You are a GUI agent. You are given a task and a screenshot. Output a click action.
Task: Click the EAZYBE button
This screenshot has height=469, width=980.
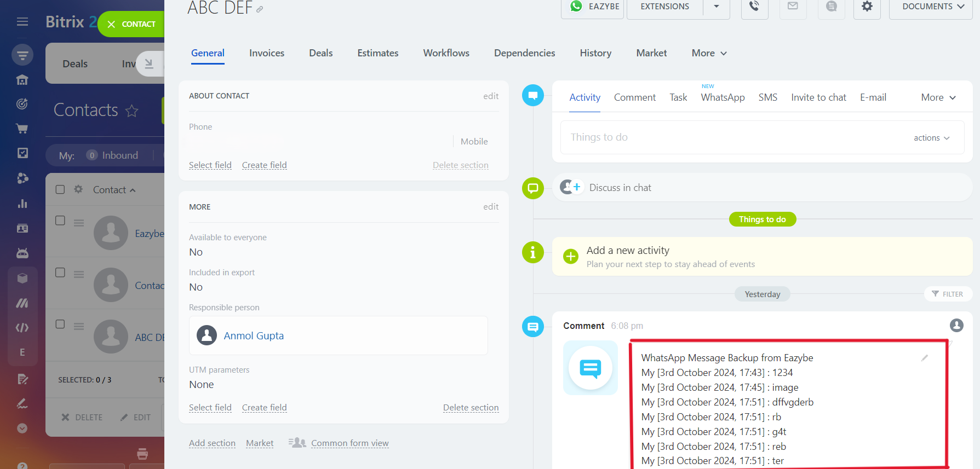tap(593, 7)
